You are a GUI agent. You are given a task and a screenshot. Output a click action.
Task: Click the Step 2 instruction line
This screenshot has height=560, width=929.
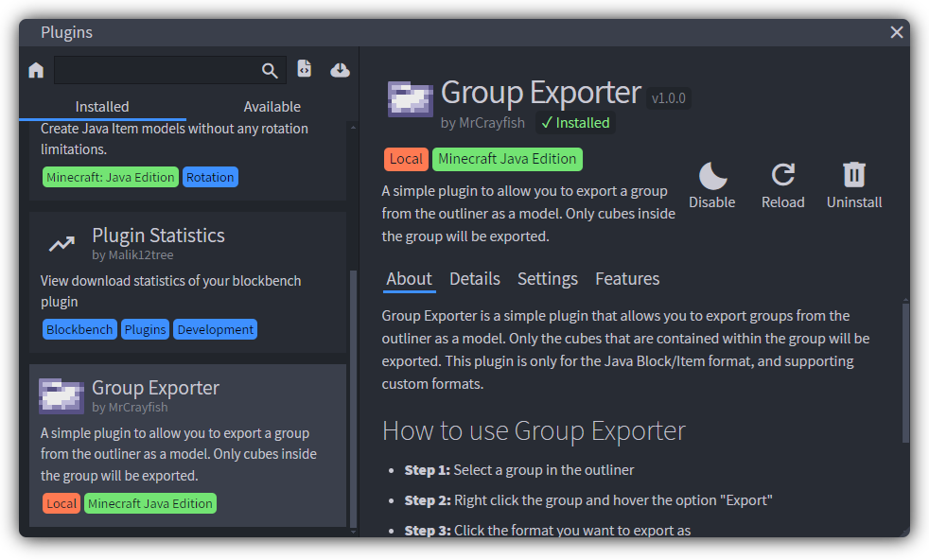pyautogui.click(x=588, y=500)
